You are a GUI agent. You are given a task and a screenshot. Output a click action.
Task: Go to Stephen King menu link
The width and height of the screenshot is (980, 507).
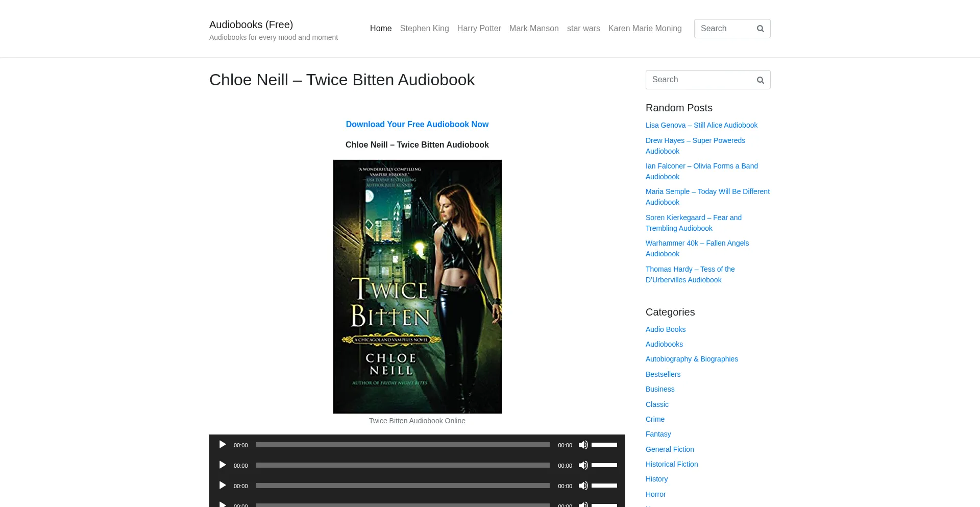(424, 29)
